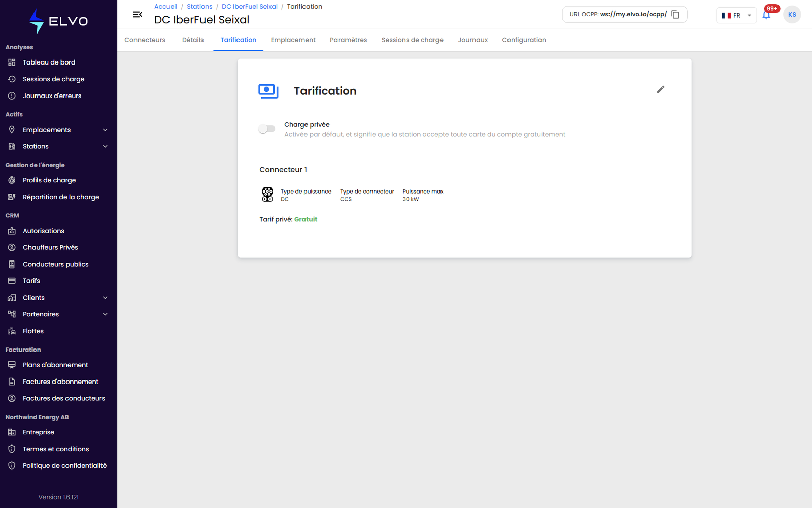Image resolution: width=812 pixels, height=508 pixels.
Task: Click the Gratuit private tariff value
Action: [x=306, y=220]
